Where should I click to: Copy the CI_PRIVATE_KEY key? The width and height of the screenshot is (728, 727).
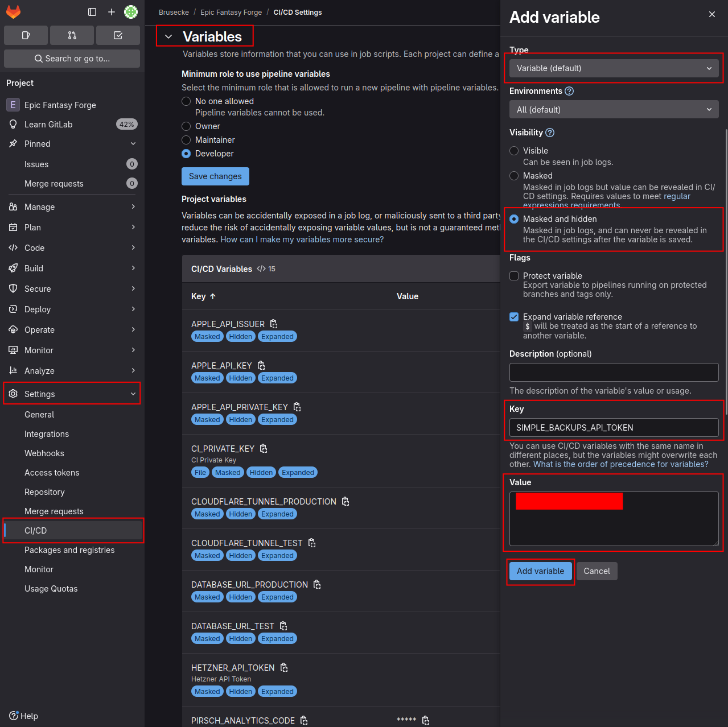tap(264, 448)
